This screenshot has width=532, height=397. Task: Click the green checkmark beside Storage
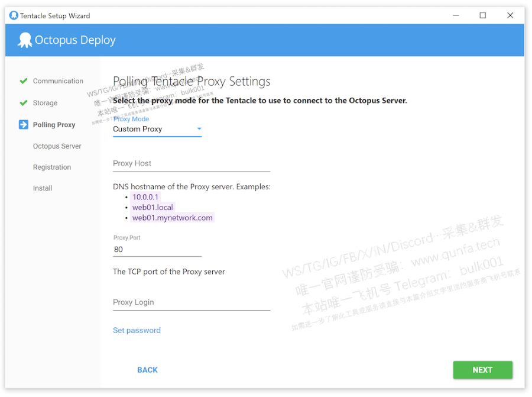(x=24, y=102)
